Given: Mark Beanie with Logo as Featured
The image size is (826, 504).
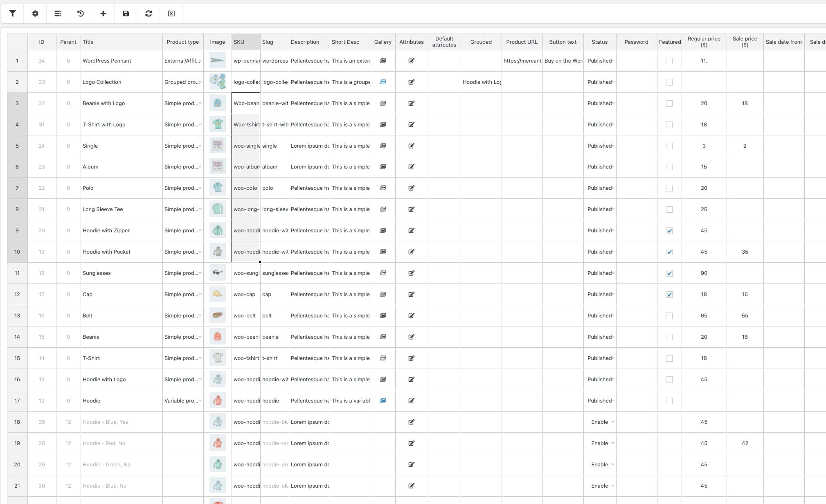Looking at the screenshot, I should 669,103.
